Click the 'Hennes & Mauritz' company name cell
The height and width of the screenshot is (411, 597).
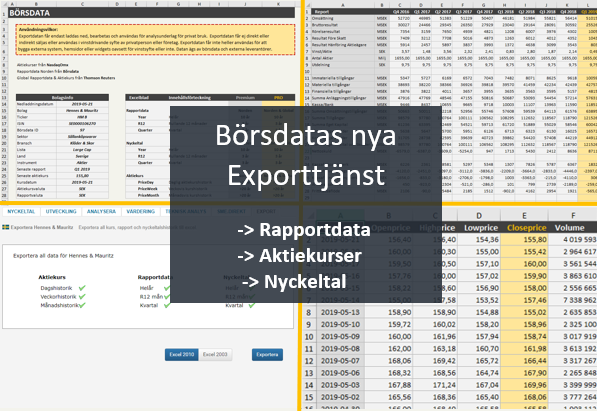click(x=82, y=110)
